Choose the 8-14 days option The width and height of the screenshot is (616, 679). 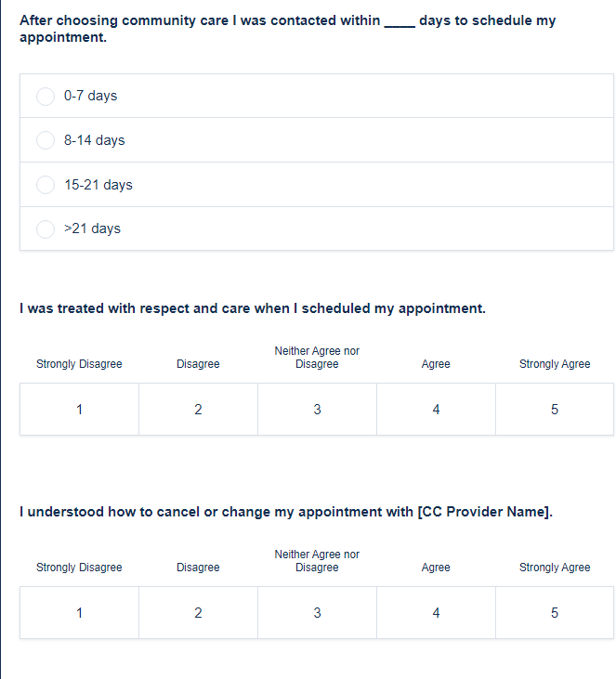[x=46, y=140]
